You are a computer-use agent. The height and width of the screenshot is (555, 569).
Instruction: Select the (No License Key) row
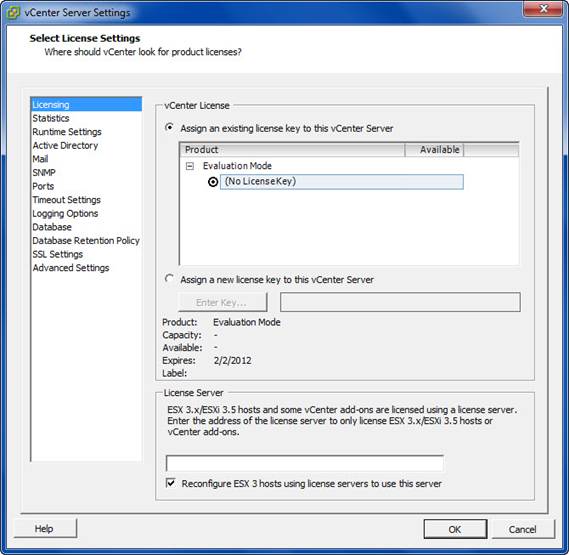coord(341,182)
